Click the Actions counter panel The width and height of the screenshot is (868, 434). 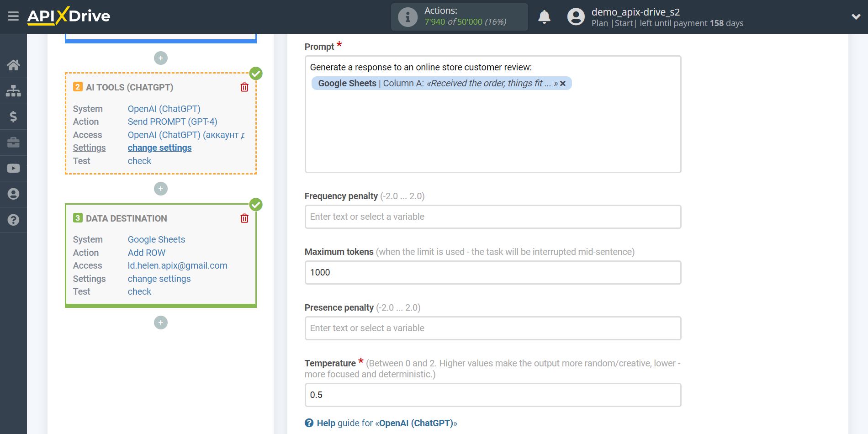pyautogui.click(x=459, y=17)
